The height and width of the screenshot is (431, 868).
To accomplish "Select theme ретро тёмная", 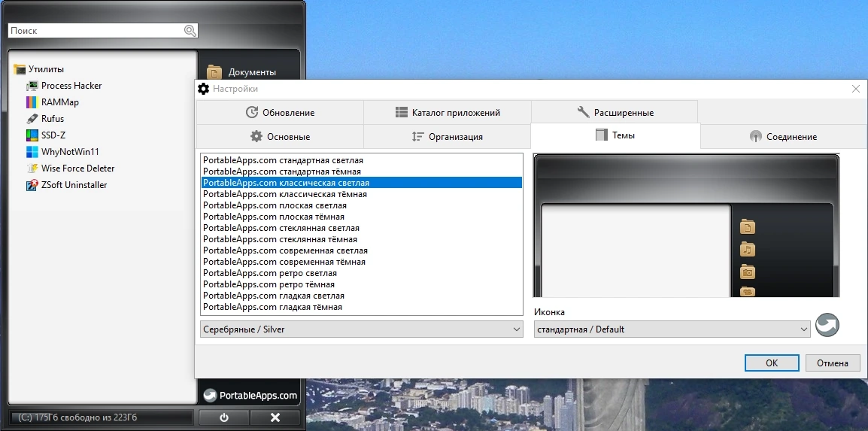I will click(362, 284).
